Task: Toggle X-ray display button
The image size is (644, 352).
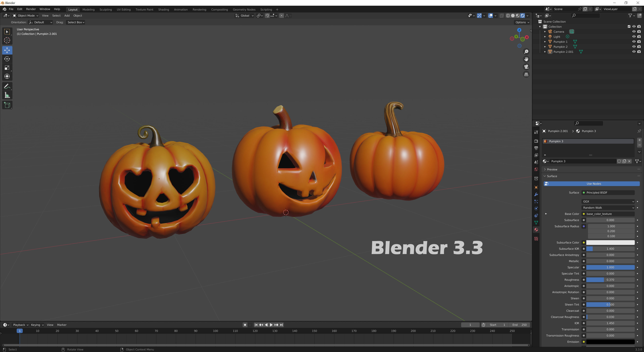Action: 501,15
